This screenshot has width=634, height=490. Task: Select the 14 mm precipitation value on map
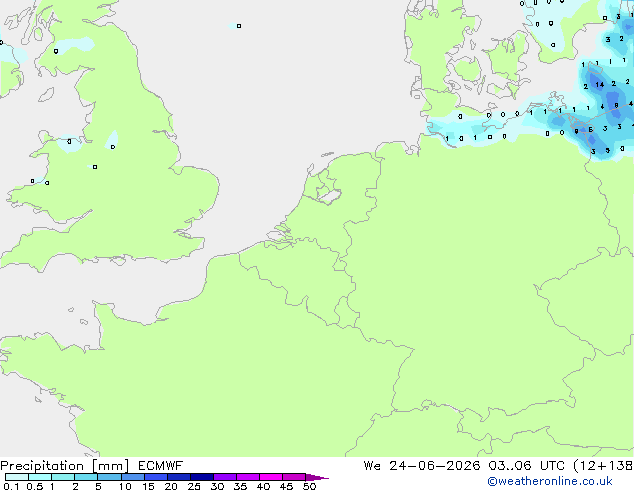[600, 84]
